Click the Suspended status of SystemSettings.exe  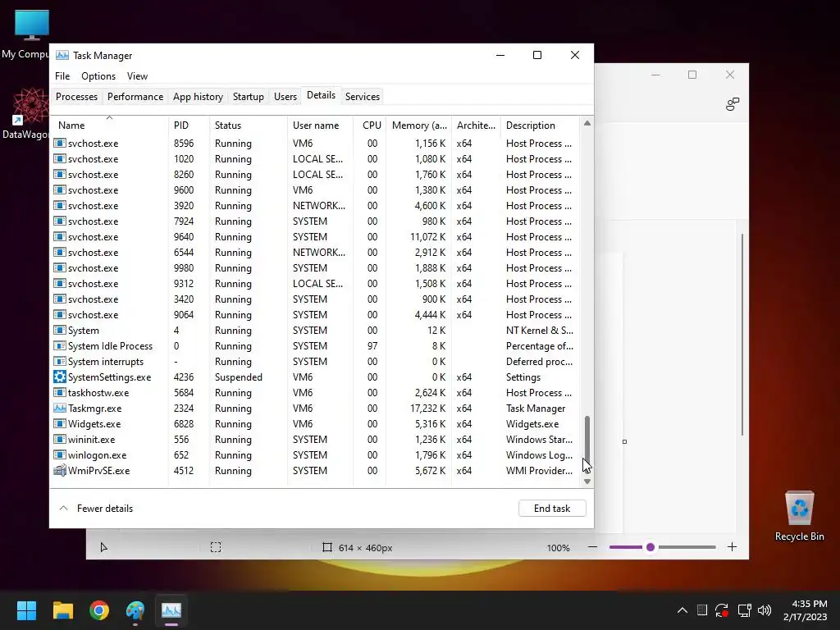(x=239, y=377)
